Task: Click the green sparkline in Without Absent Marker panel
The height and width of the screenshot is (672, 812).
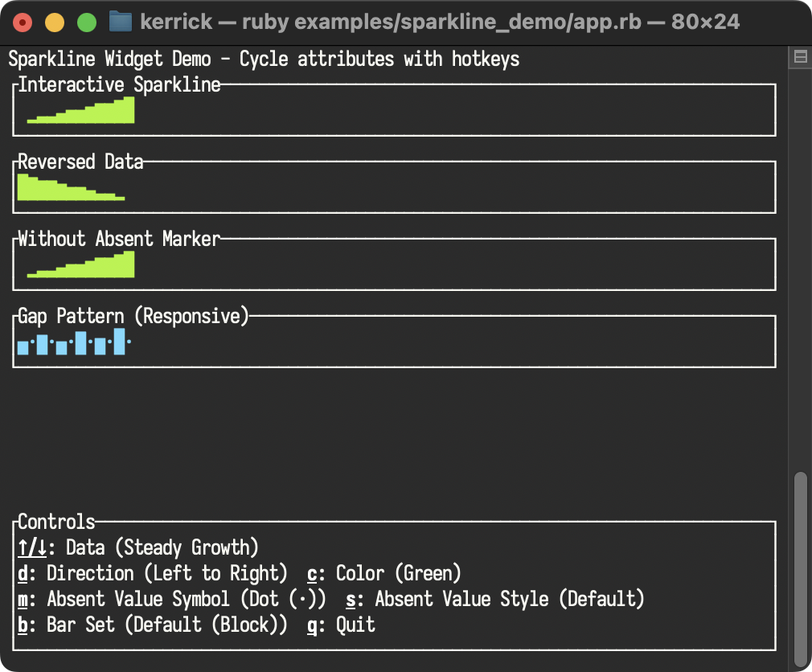Action: coord(80,264)
